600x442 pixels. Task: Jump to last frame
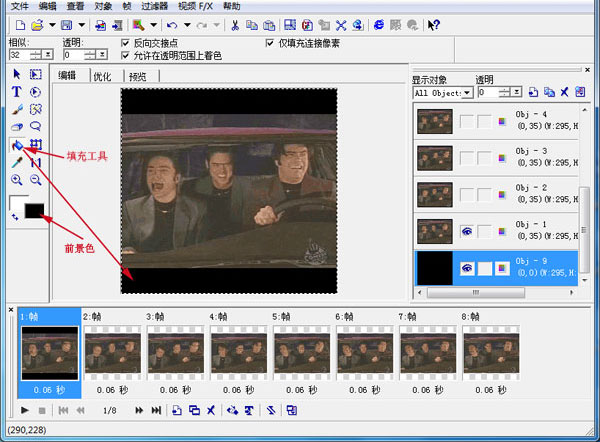(x=156, y=410)
